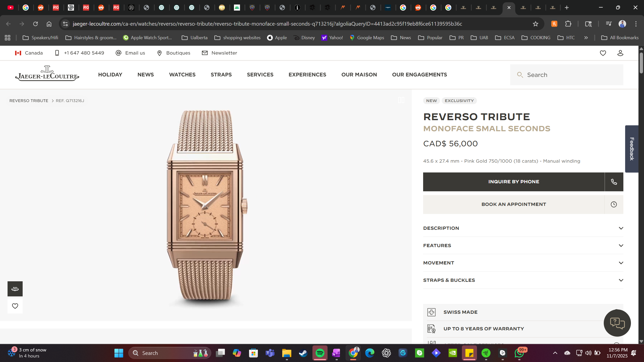Open Spotify from the taskbar
644x362 pixels.
tap(320, 353)
